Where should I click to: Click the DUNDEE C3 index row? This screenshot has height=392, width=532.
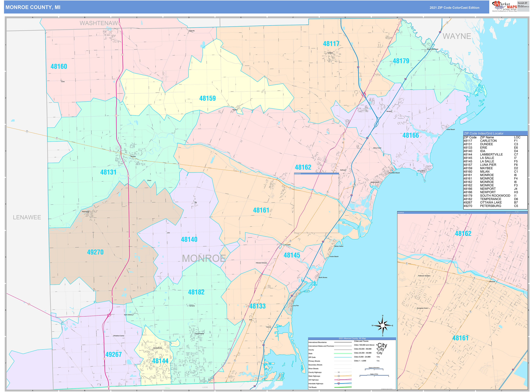tap(495, 144)
